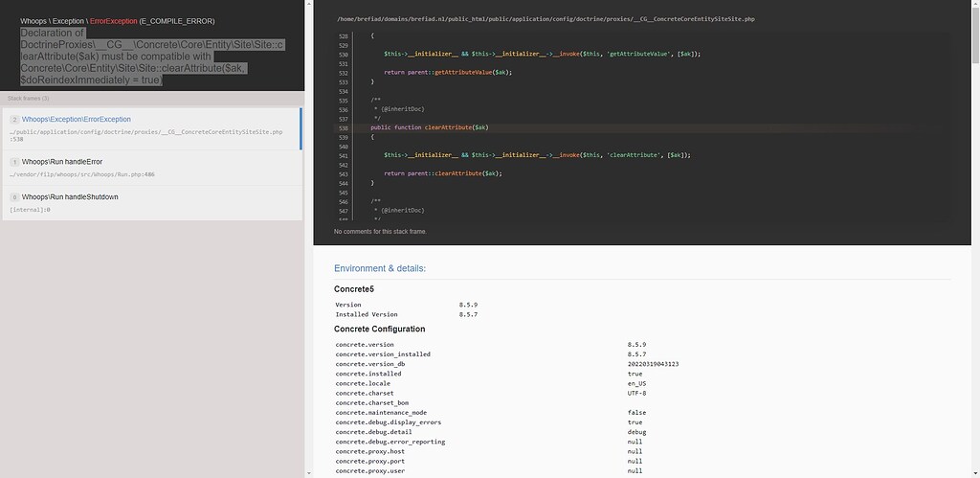Click the frame number 0 badge
Screen dimensions: 980x478
click(14, 197)
